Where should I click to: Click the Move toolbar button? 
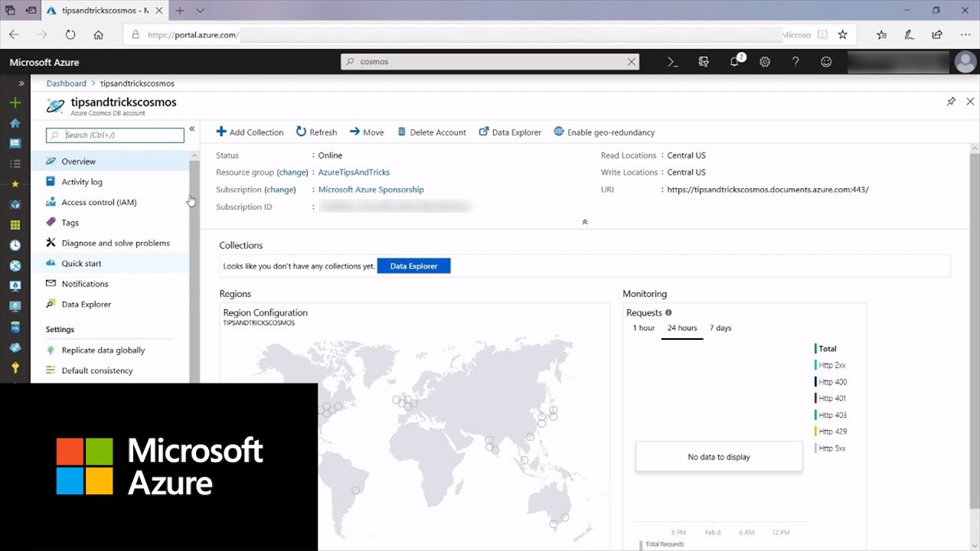[x=367, y=132]
